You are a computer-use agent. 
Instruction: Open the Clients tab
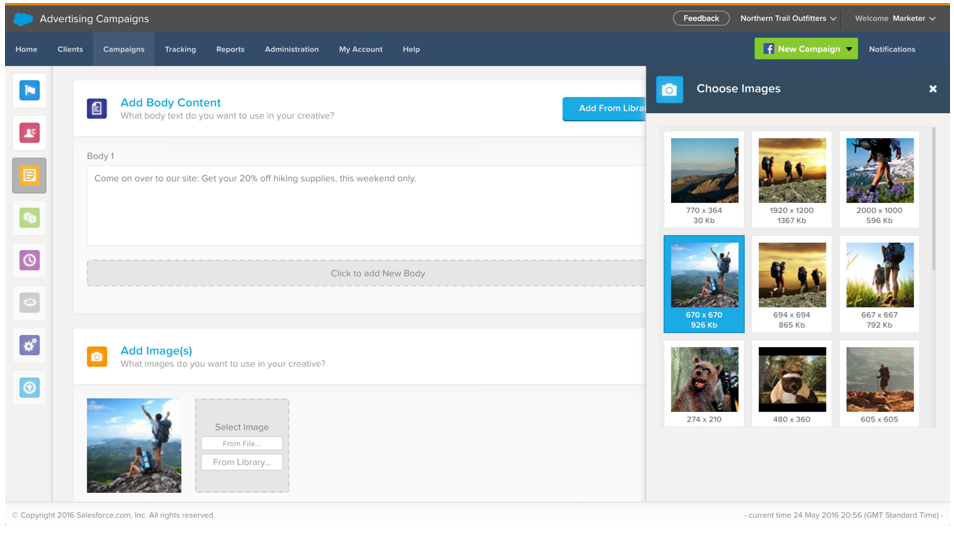[70, 49]
